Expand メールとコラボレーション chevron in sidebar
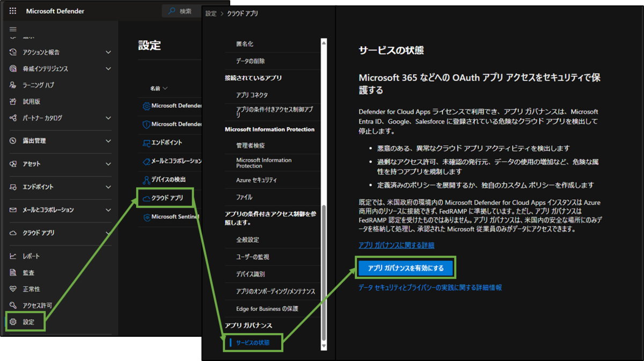The image size is (644, 361). coord(108,210)
